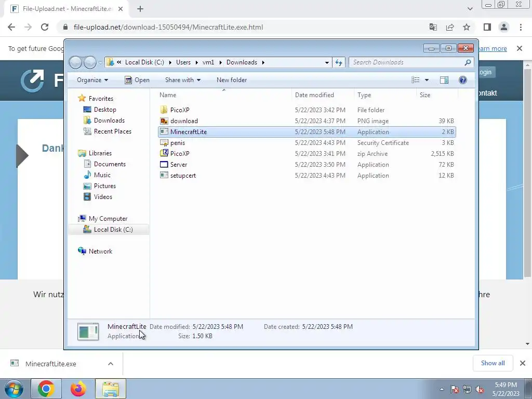Viewport: 532px width, 399px height.
Task: Click Open in Explorer toolbar
Action: pos(137,80)
